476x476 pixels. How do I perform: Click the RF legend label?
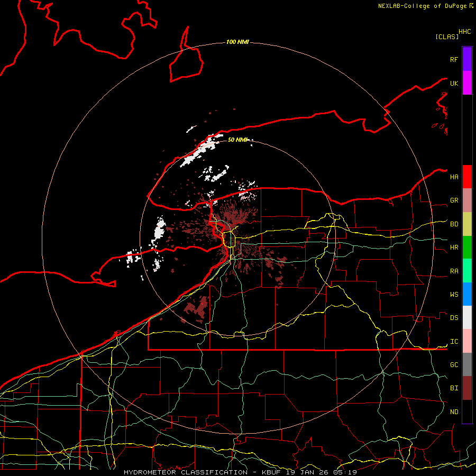click(454, 59)
